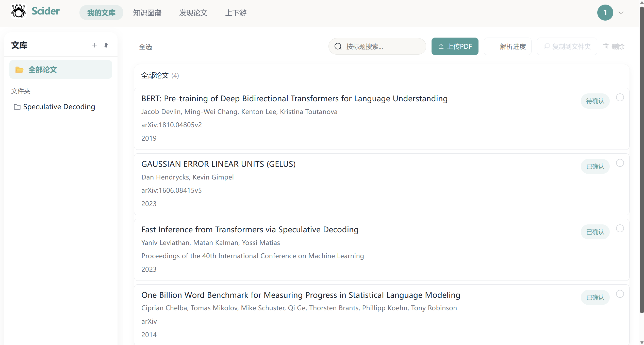Open 解析进度 panel

[x=507, y=46]
